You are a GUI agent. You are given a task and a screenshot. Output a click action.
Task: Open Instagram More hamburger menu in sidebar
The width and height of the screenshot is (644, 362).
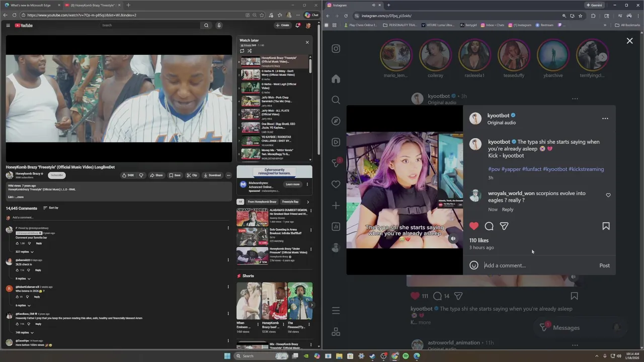[336, 311]
